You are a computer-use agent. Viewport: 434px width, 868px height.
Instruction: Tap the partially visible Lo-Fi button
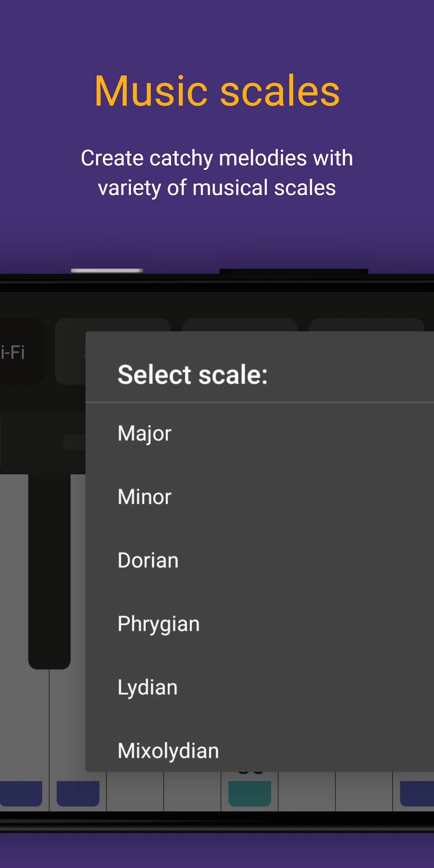17,352
